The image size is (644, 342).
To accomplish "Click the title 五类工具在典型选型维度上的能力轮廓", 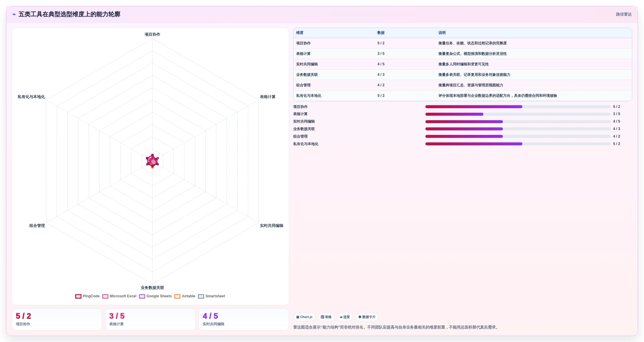I will (69, 14).
